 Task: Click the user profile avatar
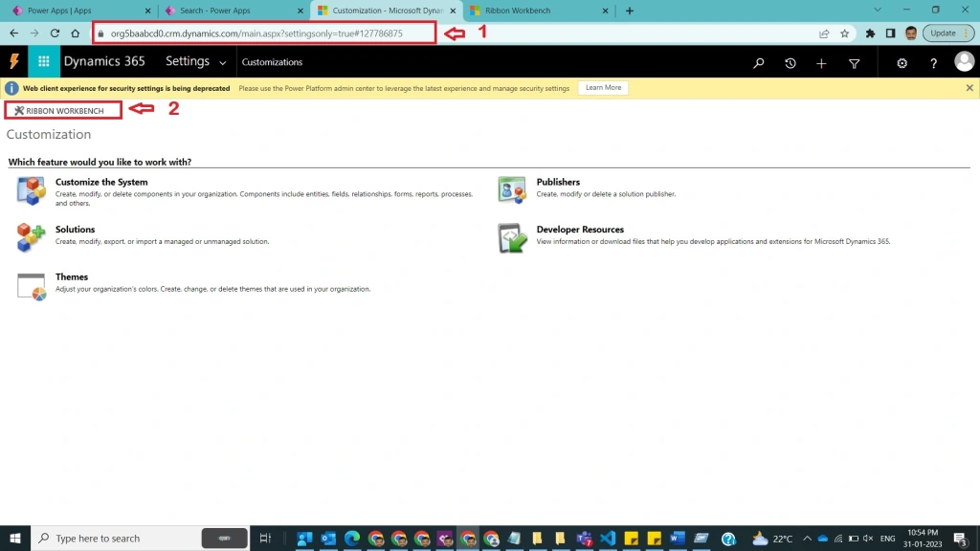coord(964,62)
